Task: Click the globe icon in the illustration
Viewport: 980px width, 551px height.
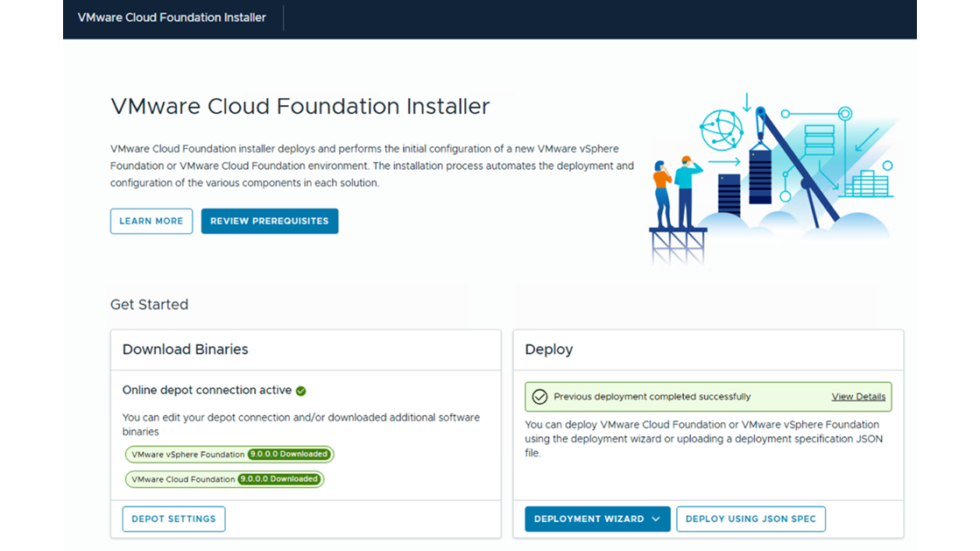Action: pos(721,131)
